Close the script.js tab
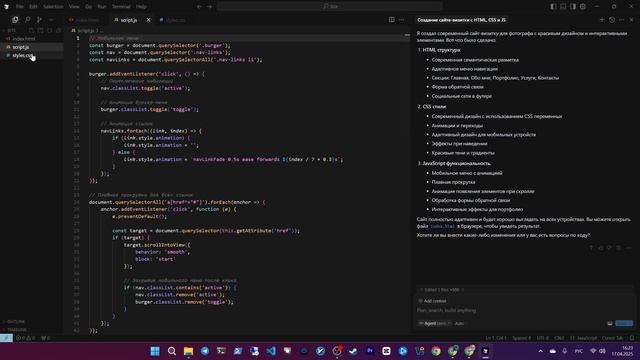The height and width of the screenshot is (360, 640). point(149,20)
